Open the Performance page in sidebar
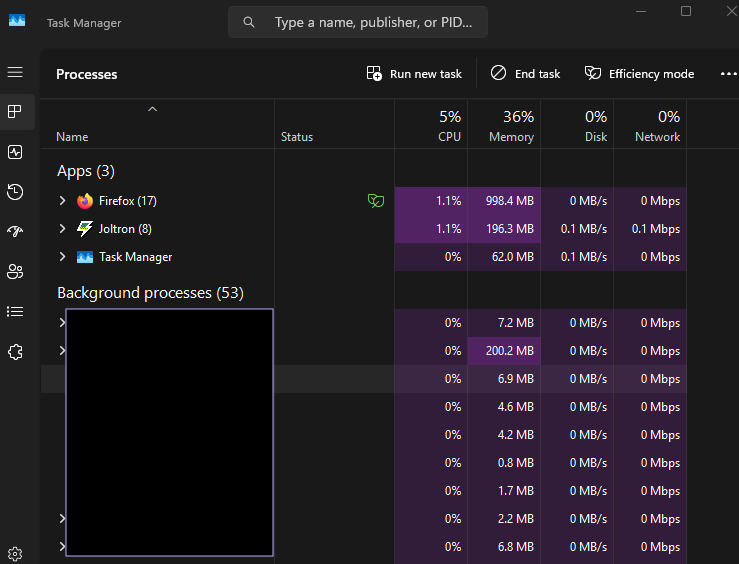The image size is (739, 564). [15, 152]
